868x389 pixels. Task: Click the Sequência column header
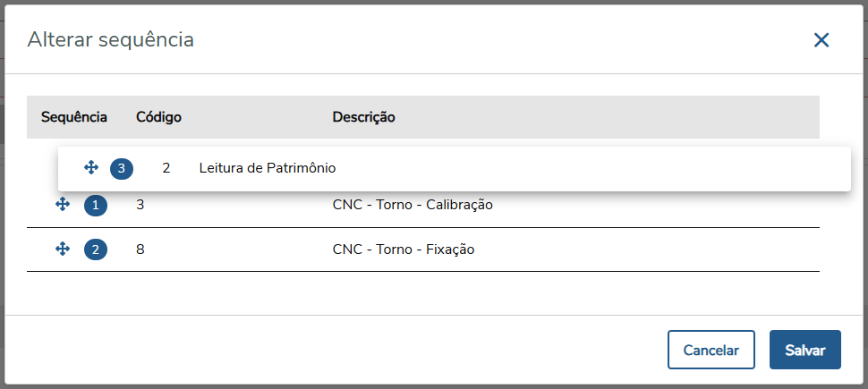[x=74, y=117]
